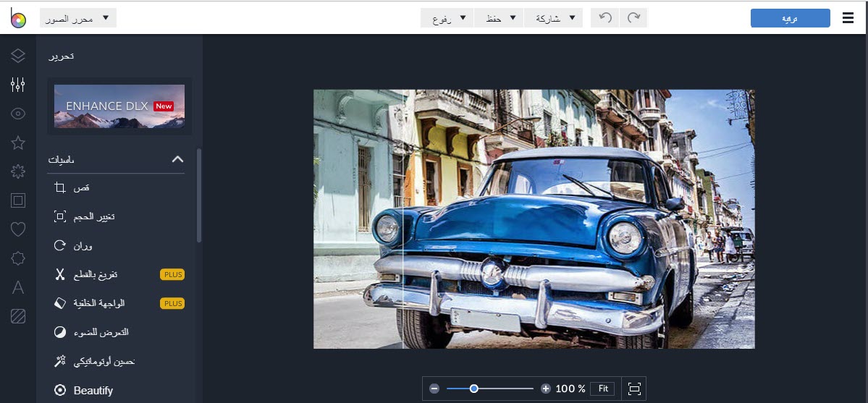Click the redo arrow in top toolbar
Image resolution: width=868 pixels, height=403 pixels.
pyautogui.click(x=633, y=18)
